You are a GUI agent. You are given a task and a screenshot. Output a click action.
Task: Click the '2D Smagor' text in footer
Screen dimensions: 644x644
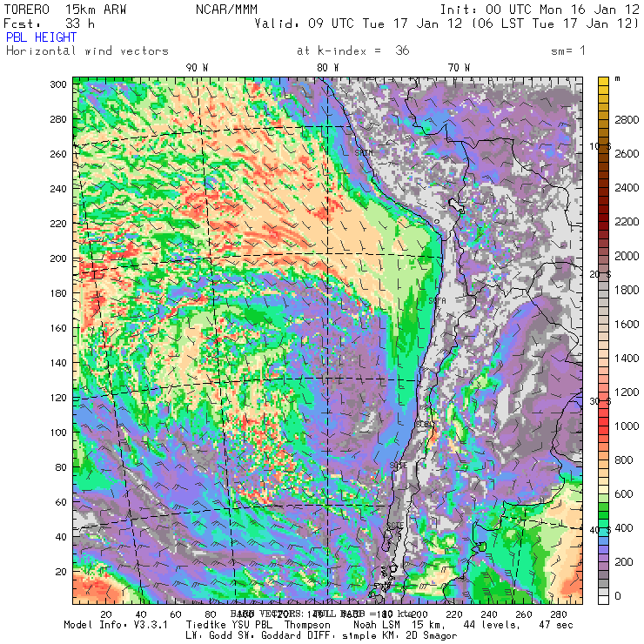click(x=431, y=636)
